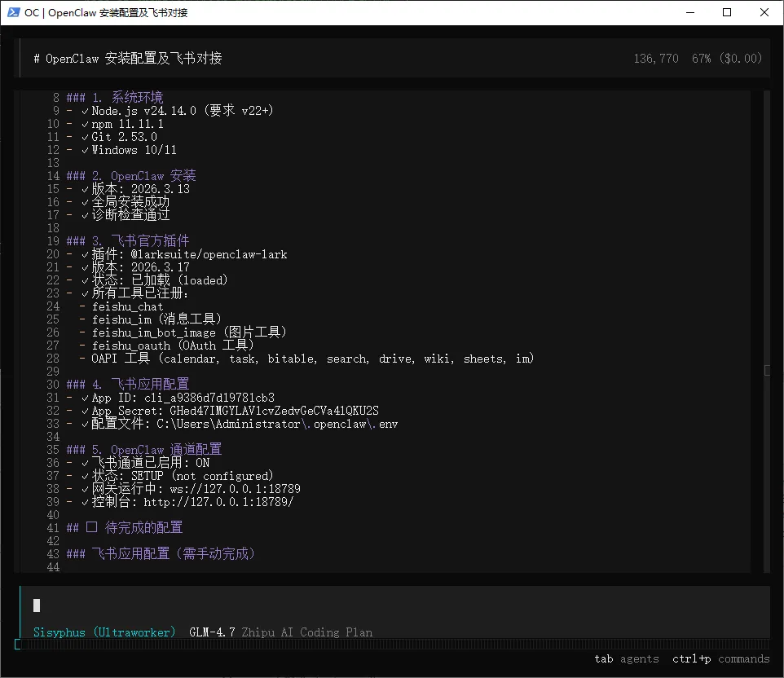This screenshot has width=784, height=678.
Task: Select 'Sisyphus (Ultraworker)' agent label
Action: (104, 632)
